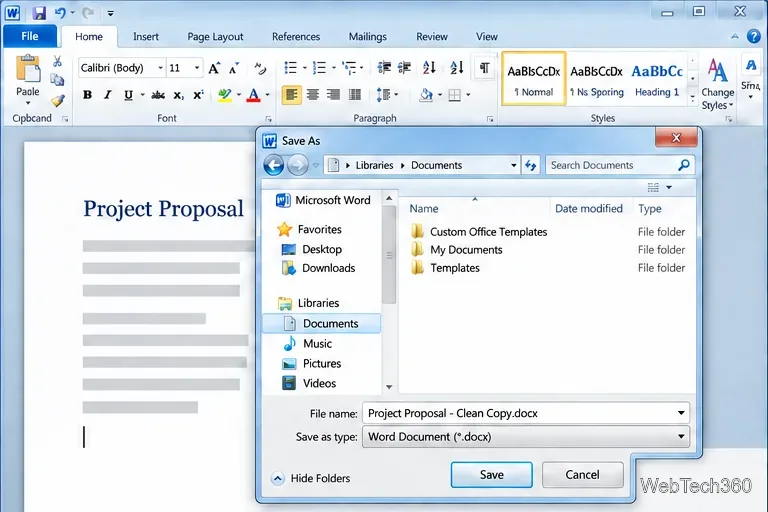This screenshot has height=512, width=768.
Task: Click the large Paste clipboard icon
Action: (x=28, y=69)
